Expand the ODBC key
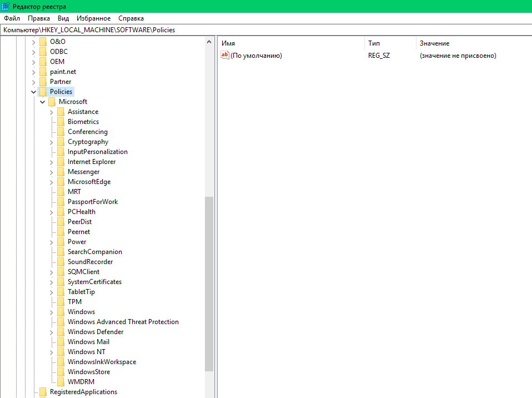 click(33, 52)
